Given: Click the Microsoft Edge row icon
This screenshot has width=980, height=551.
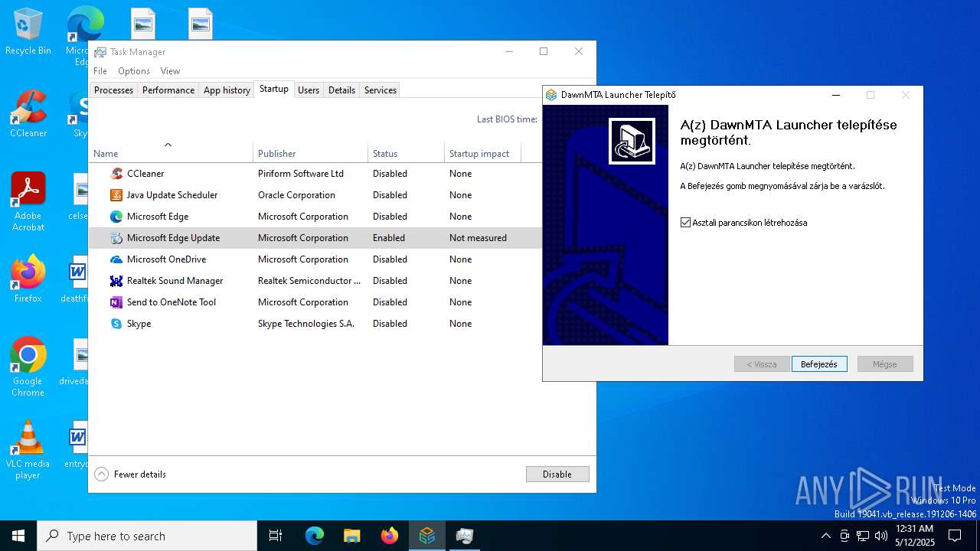Looking at the screenshot, I should click(x=116, y=217).
